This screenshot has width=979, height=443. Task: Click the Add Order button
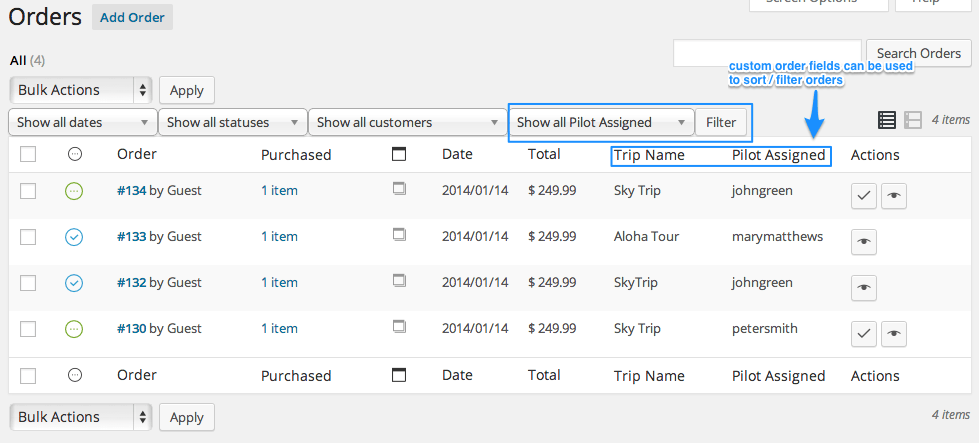click(132, 17)
